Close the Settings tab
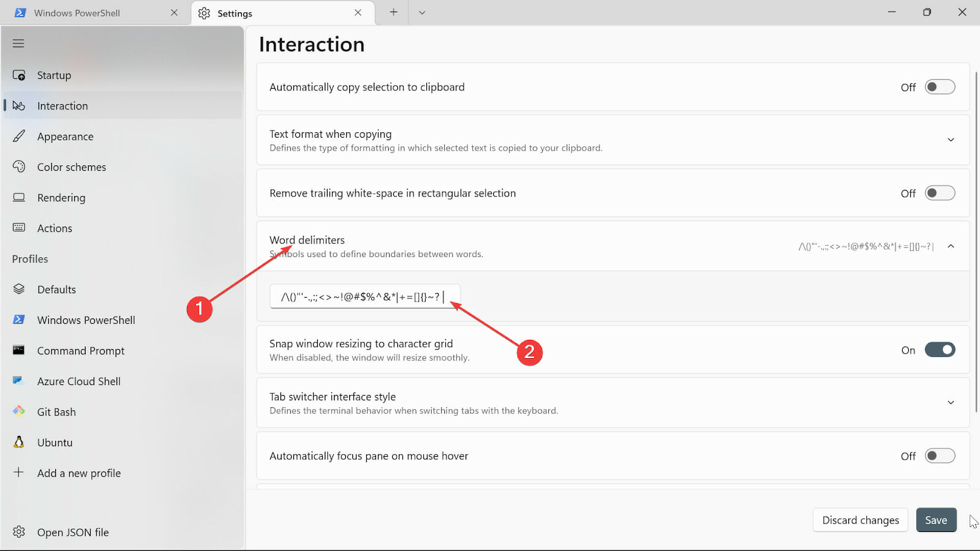 [358, 12]
